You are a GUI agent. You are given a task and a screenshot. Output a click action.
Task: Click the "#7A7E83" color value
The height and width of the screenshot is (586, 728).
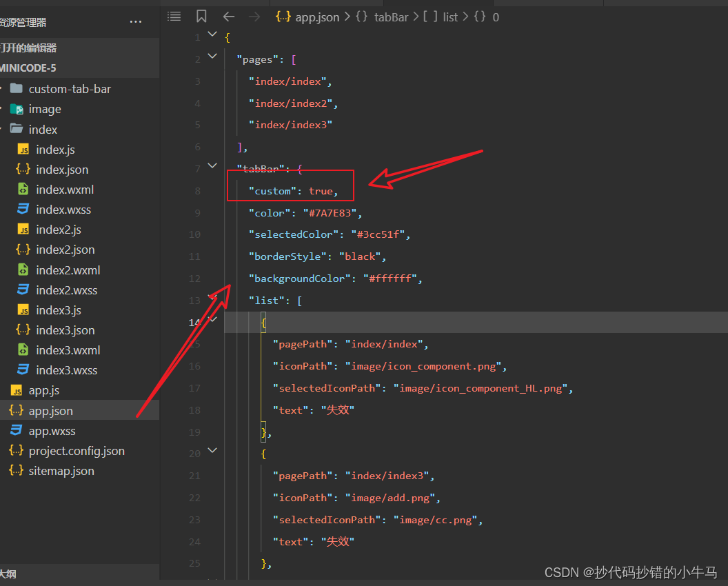(x=330, y=213)
